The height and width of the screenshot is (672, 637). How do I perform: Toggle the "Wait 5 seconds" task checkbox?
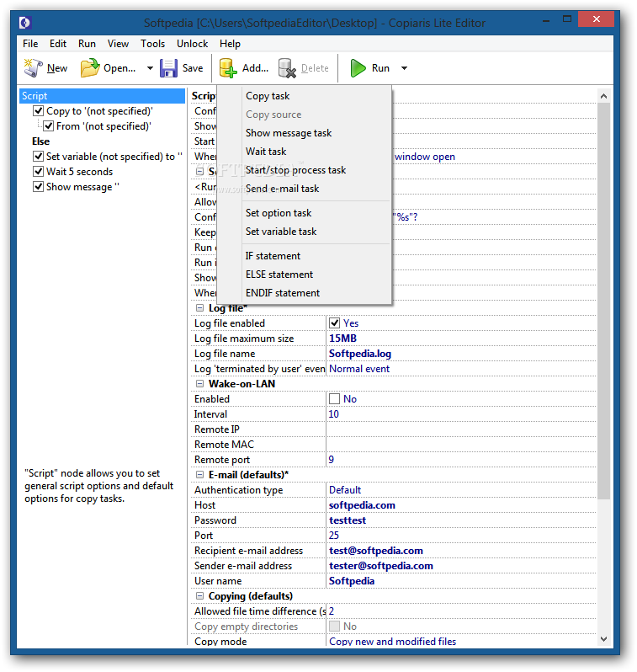click(x=38, y=172)
